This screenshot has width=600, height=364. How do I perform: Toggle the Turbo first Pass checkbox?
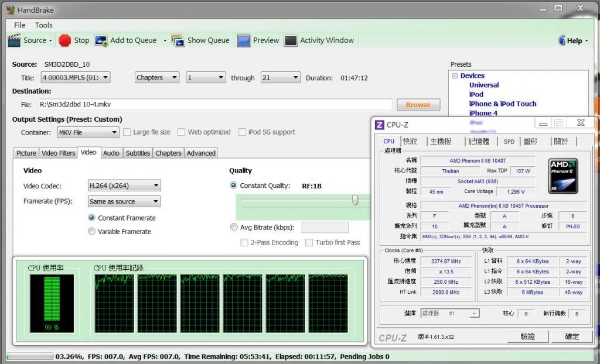pyautogui.click(x=309, y=243)
